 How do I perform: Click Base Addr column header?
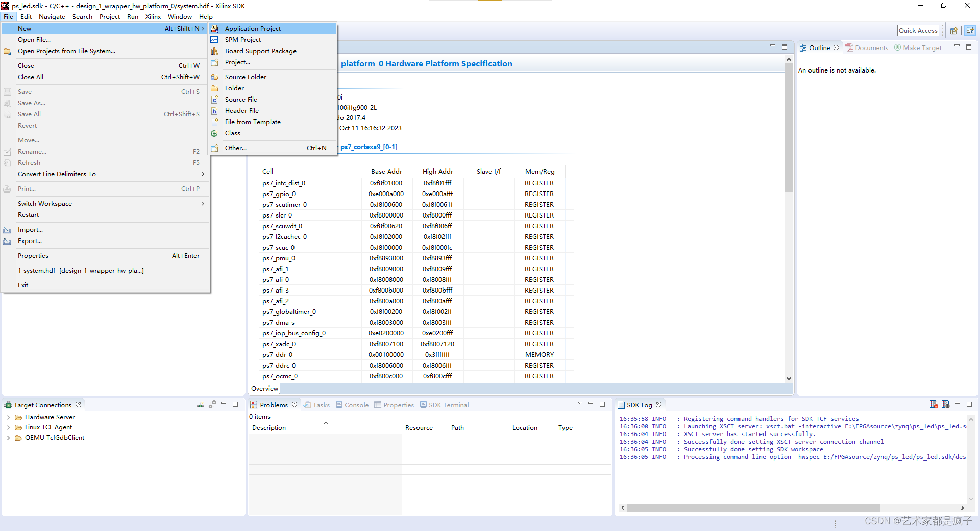coord(386,172)
